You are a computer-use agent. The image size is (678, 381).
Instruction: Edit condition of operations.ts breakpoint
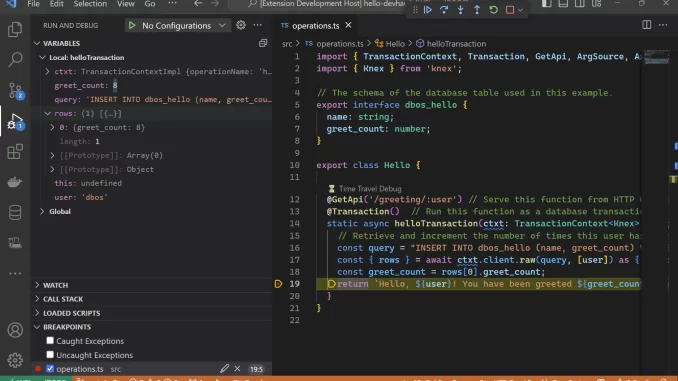[x=224, y=368]
